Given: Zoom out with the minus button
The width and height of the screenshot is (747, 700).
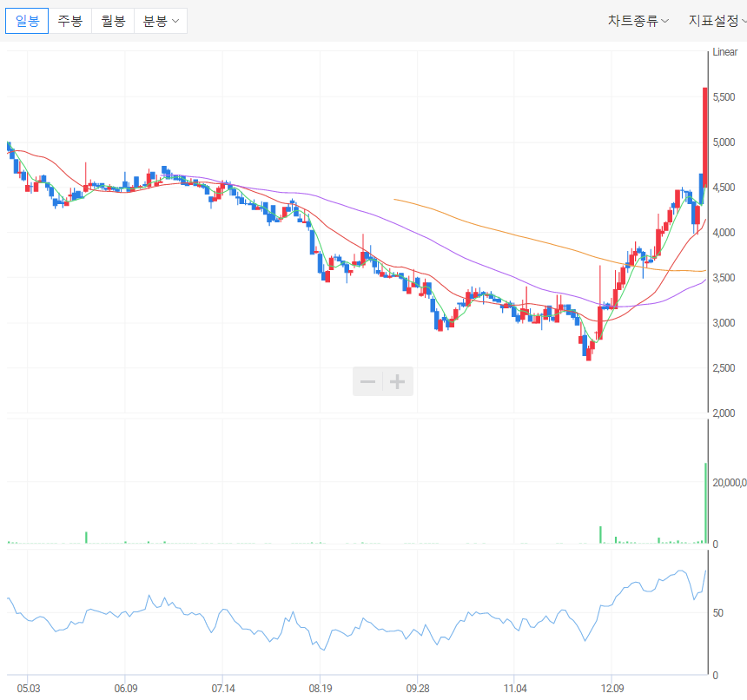Looking at the screenshot, I should pos(367,381).
